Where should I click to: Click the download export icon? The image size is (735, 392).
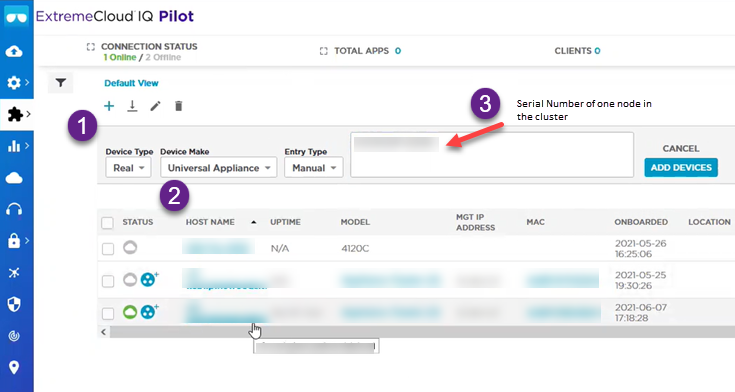click(x=132, y=106)
